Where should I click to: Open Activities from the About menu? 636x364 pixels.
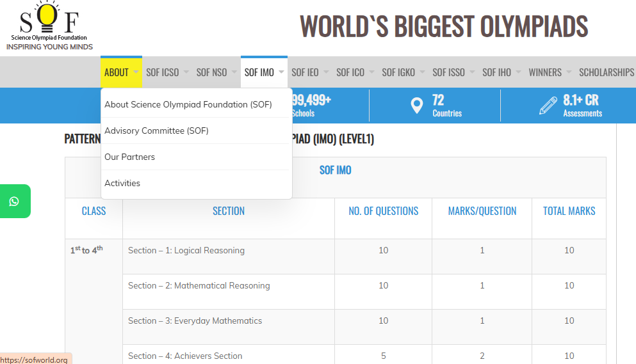tap(122, 183)
